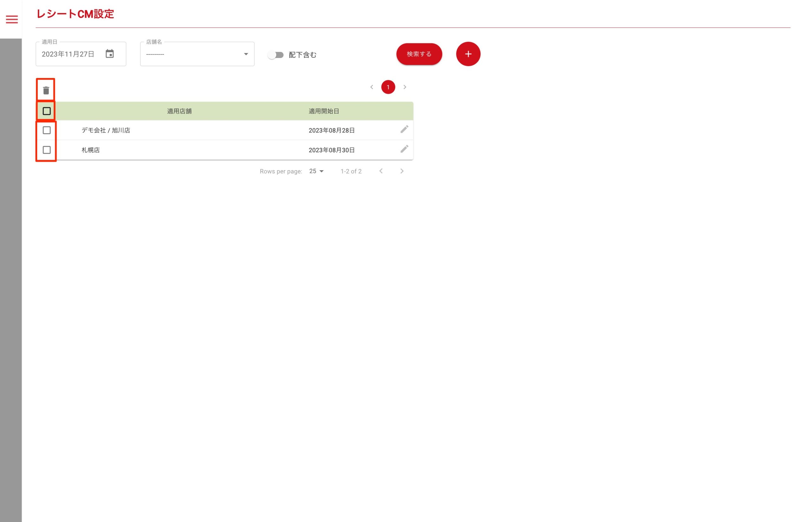Go to next page in top pagination
The width and height of the screenshot is (812, 522).
pos(404,87)
